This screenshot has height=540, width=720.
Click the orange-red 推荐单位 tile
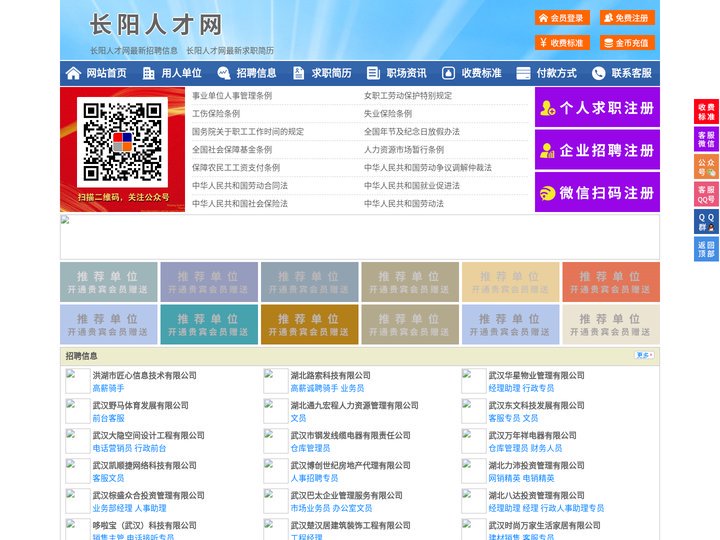pos(611,282)
